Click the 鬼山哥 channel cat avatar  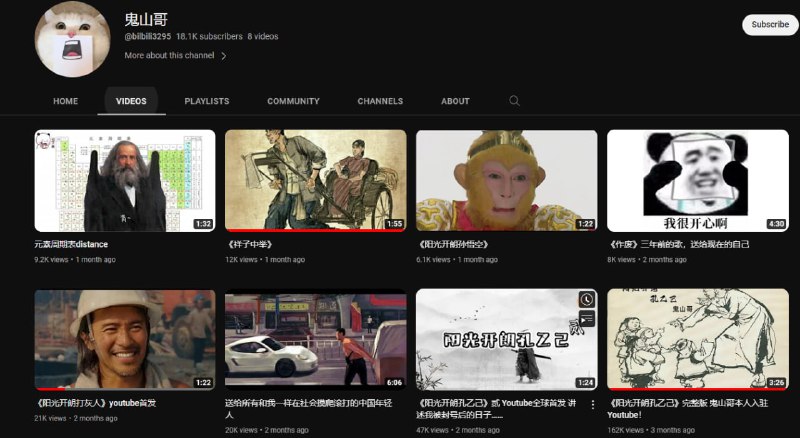(72, 39)
